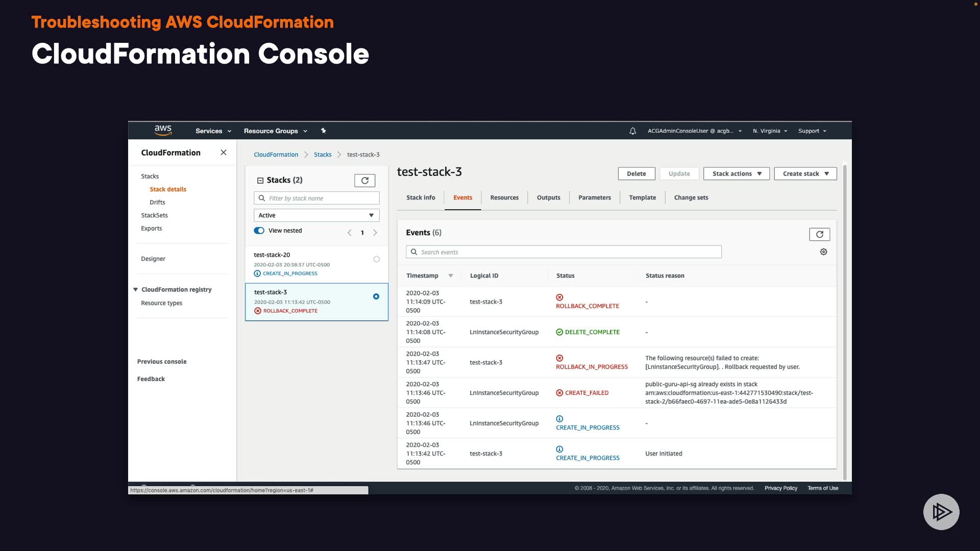The image size is (980, 551).
Task: Click the pin shortcut icon in the navbar
Action: coord(323,131)
